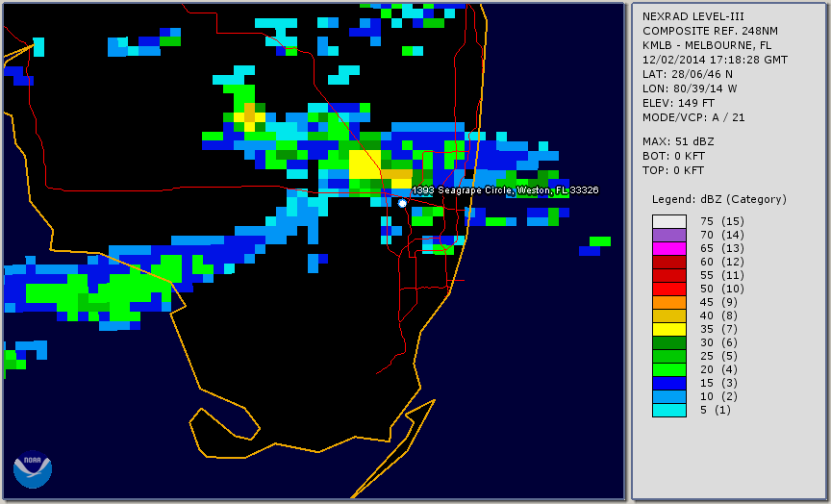This screenshot has height=504, width=831.
Task: Click the large yellow radar cell near Weston
Action: point(365,164)
